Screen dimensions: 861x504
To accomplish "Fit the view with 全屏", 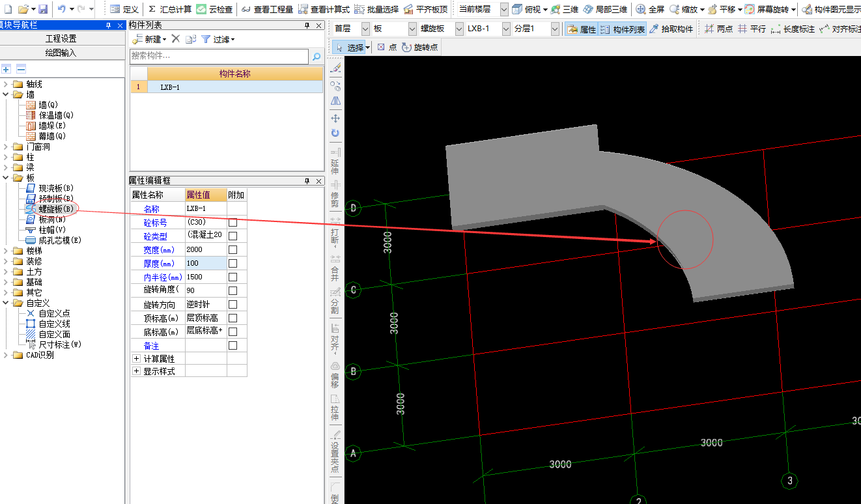I will click(650, 9).
